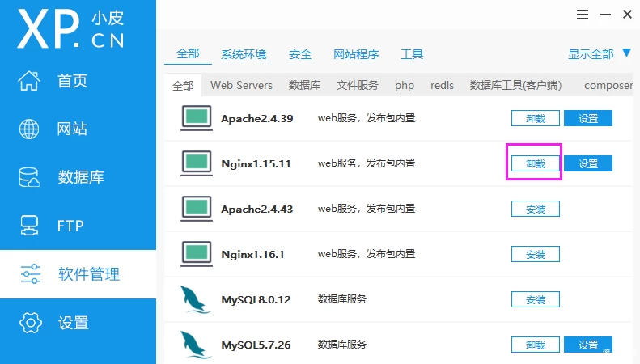The height and width of the screenshot is (364, 640).
Task: Open 设置 for MySQL5.7.26
Action: pyautogui.click(x=588, y=345)
